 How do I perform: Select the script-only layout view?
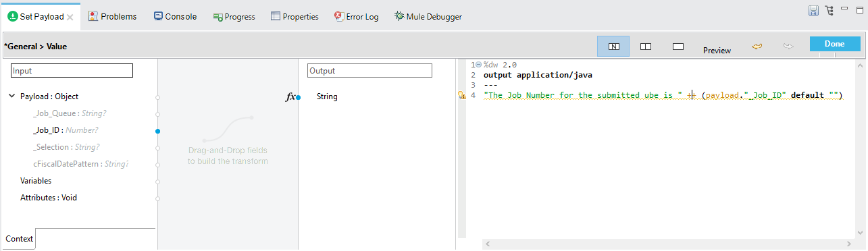678,47
